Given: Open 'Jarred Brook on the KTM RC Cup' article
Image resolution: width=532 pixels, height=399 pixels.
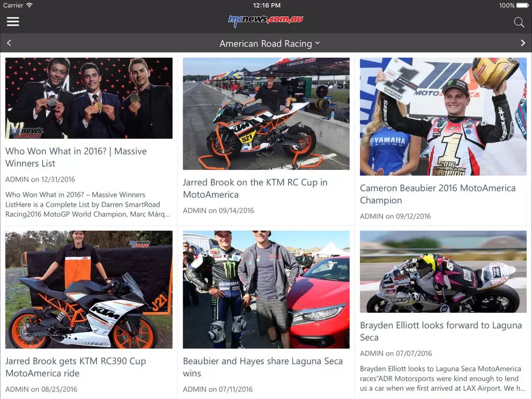Looking at the screenshot, I should 255,188.
